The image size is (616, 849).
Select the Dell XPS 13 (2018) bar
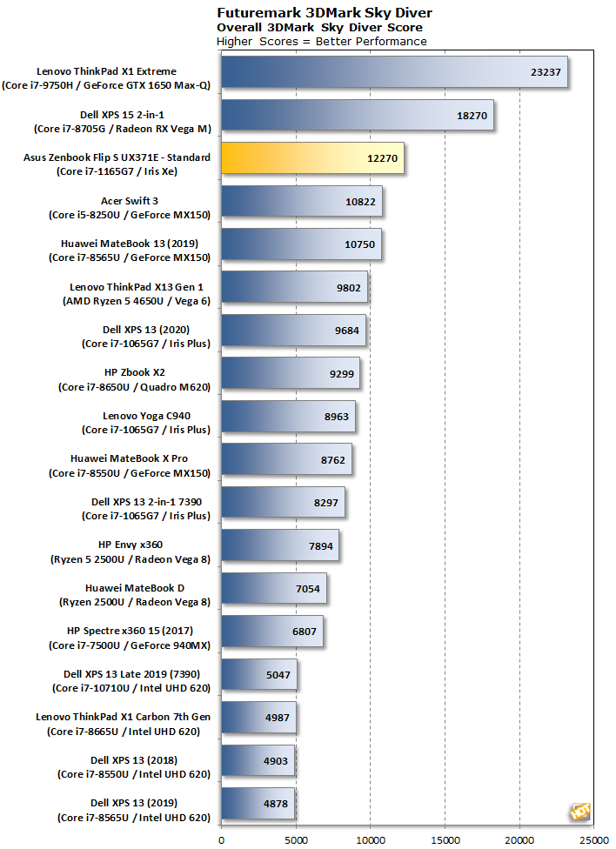(258, 761)
